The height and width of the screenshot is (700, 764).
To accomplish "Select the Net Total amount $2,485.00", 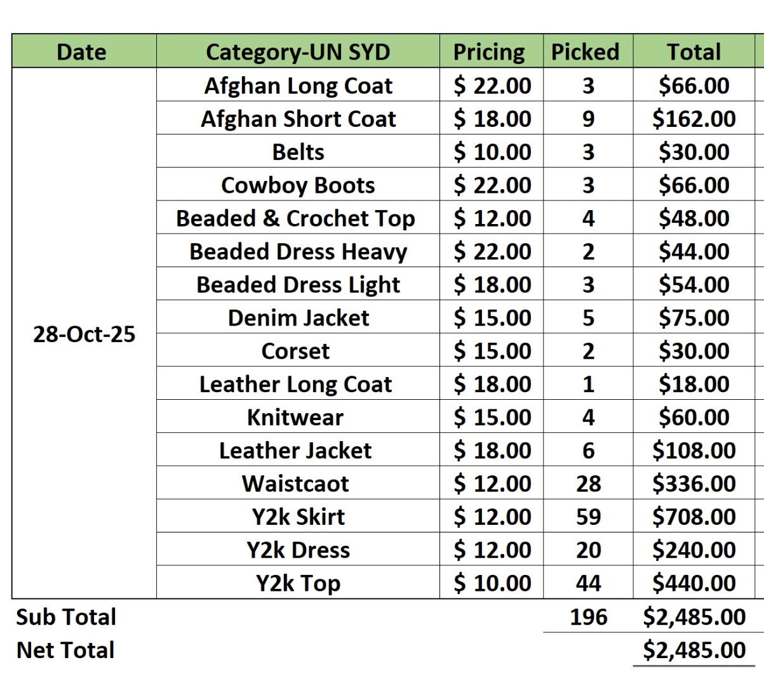I will (x=694, y=650).
